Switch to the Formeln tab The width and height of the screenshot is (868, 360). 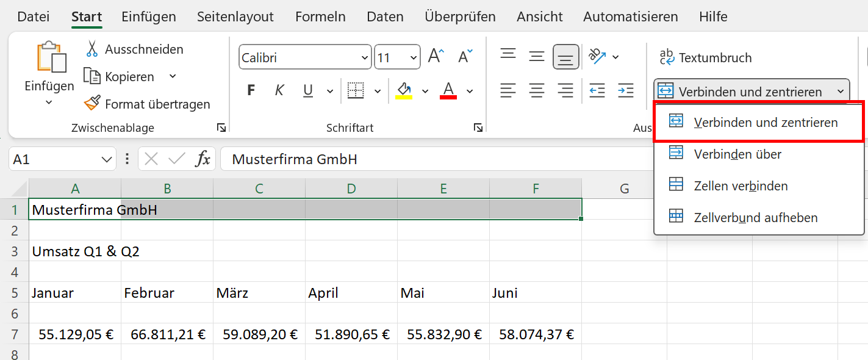click(x=320, y=16)
